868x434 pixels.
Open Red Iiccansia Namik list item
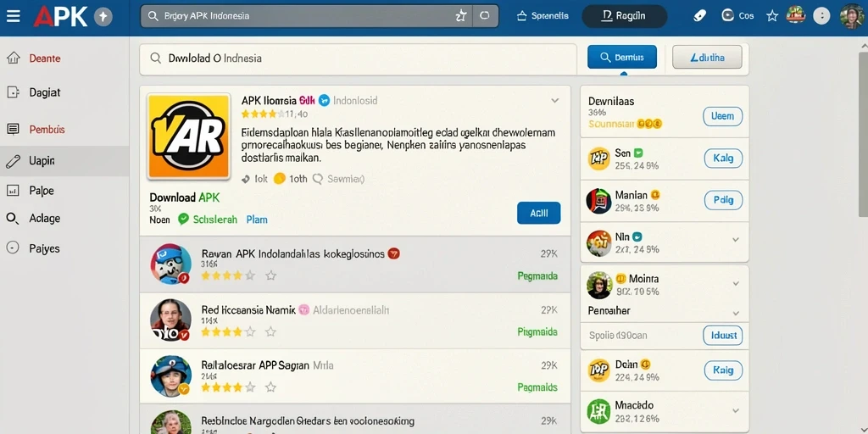click(x=355, y=321)
